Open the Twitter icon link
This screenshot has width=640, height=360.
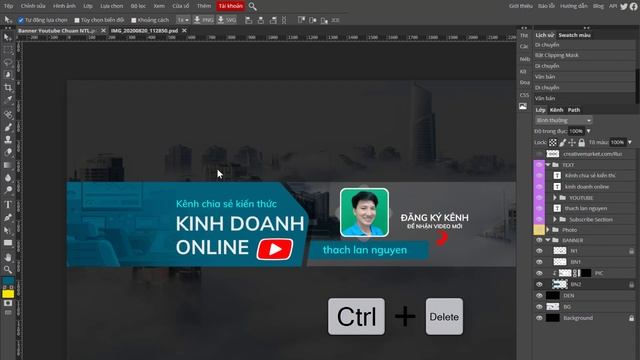pyautogui.click(x=624, y=6)
